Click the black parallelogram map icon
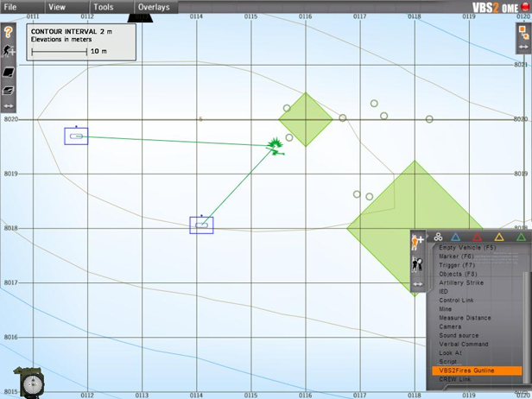Screen dimensions: 532x399 tap(9, 72)
